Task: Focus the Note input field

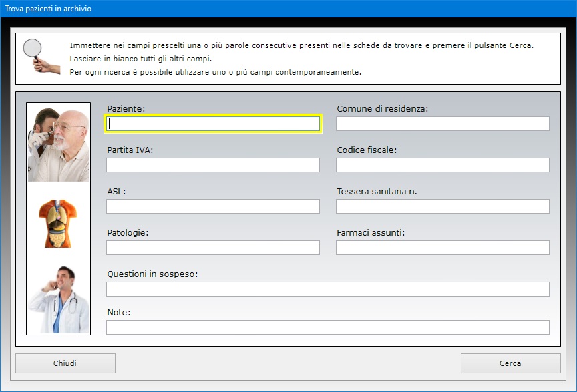Action: click(328, 327)
